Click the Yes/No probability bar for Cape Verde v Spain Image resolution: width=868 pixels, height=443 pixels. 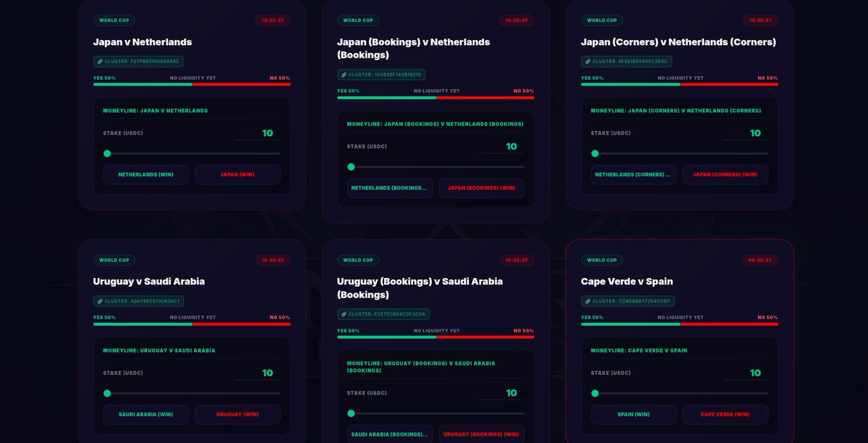(x=679, y=324)
